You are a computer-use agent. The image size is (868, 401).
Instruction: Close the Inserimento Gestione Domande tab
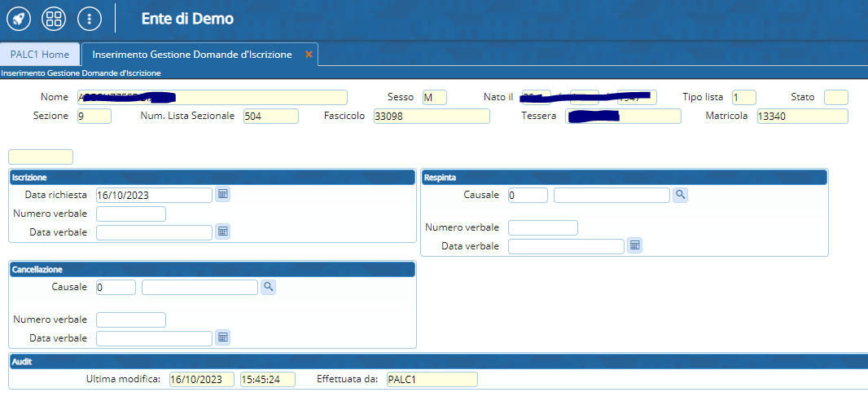[309, 54]
